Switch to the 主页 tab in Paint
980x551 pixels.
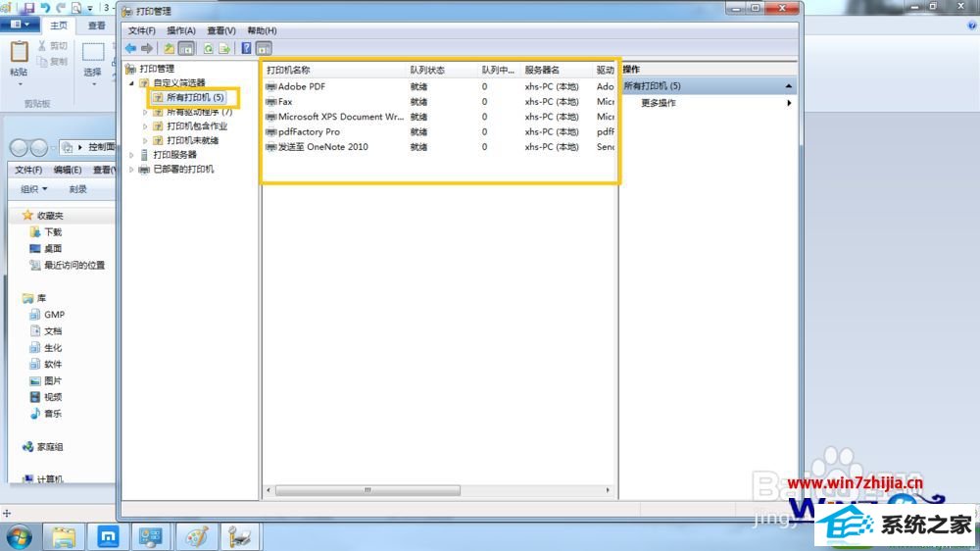pos(59,25)
